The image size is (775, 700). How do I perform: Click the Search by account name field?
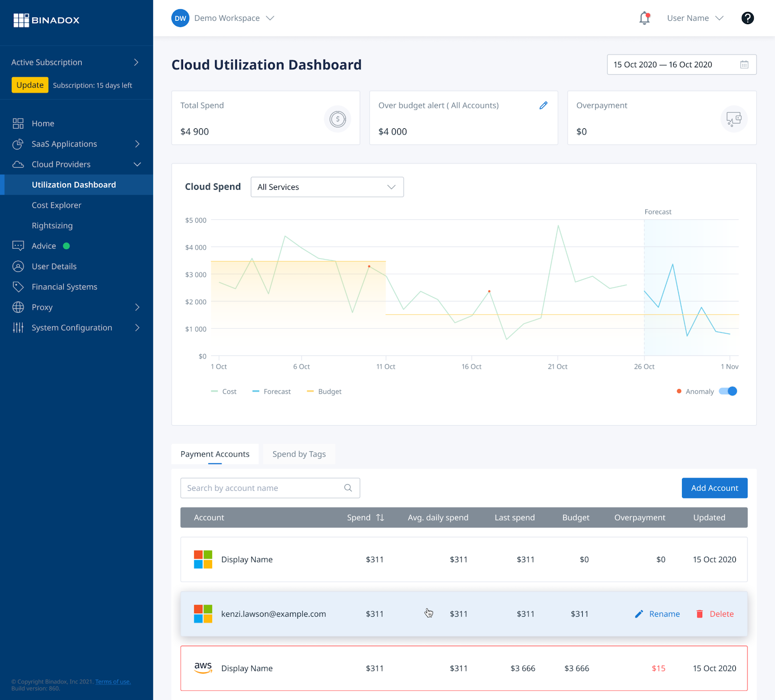click(x=270, y=488)
